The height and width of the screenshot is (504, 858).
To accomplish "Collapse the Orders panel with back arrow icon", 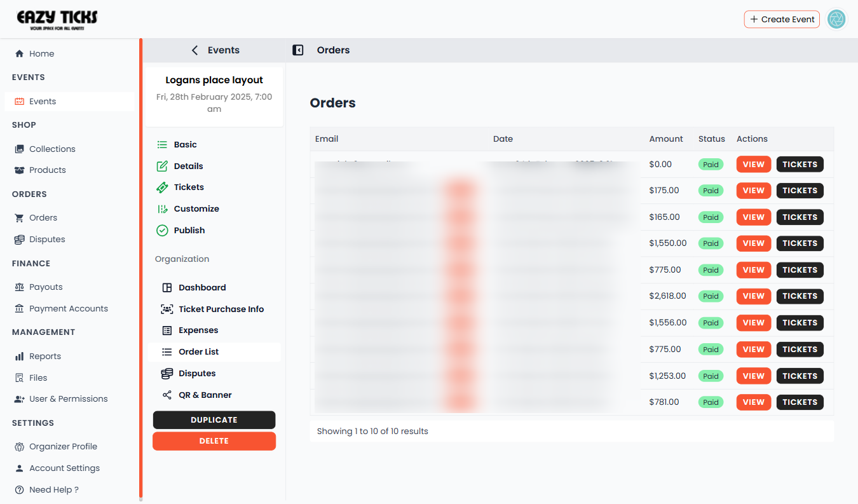I will tap(297, 50).
